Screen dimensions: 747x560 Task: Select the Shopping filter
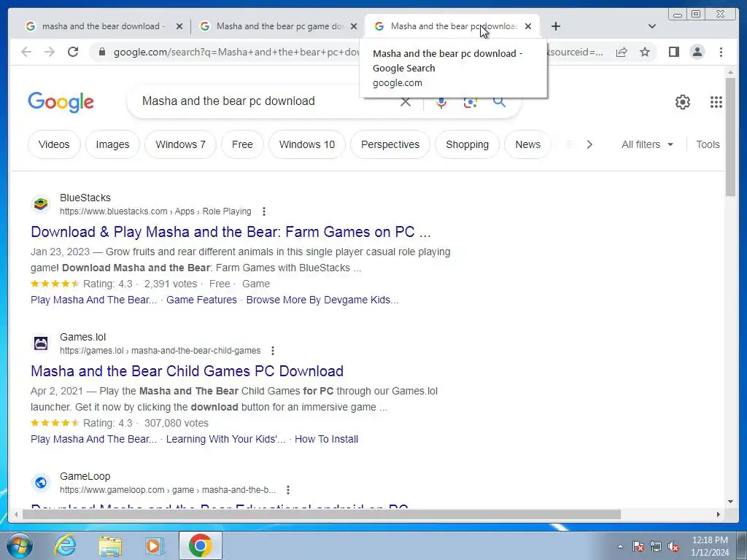click(x=468, y=144)
